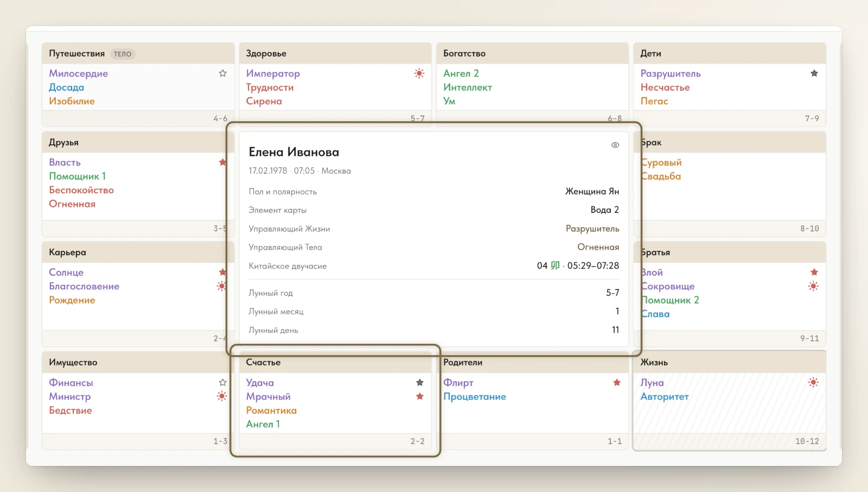
Task: Click the red star next to Злой
Action: pos(814,272)
